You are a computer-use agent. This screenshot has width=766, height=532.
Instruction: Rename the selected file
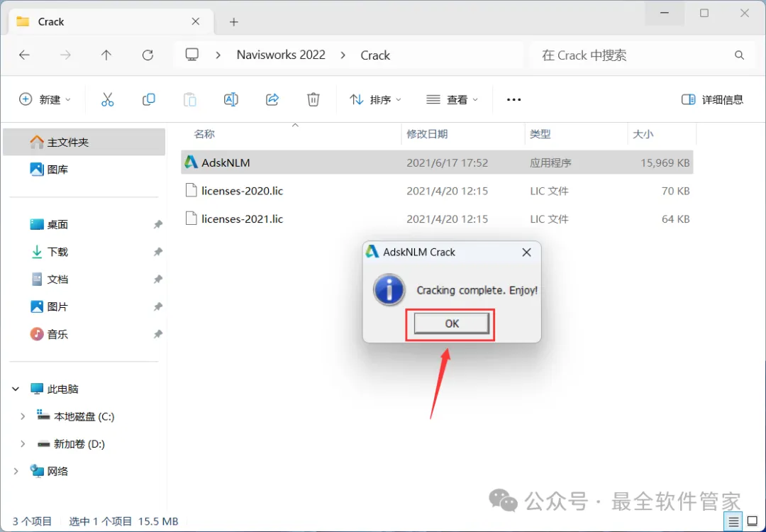point(231,99)
